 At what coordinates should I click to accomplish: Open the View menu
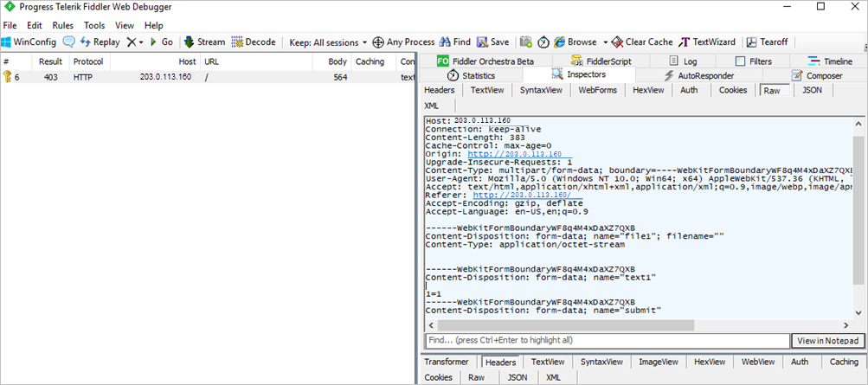point(125,25)
